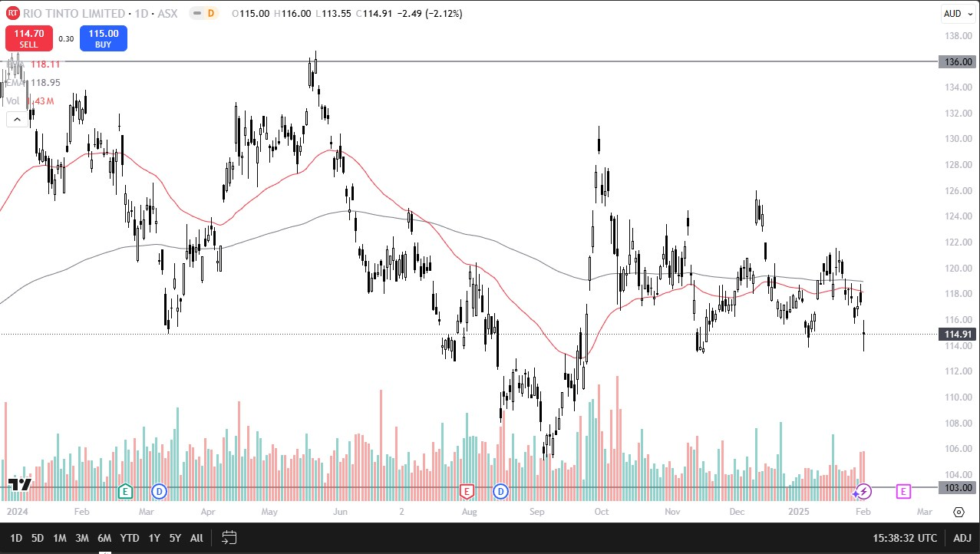The height and width of the screenshot is (554, 980).
Task: Select the All time range
Action: pyautogui.click(x=196, y=538)
